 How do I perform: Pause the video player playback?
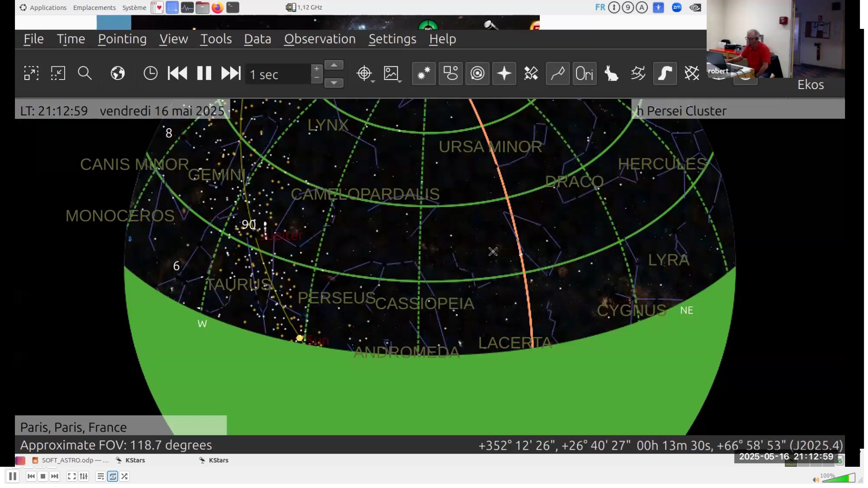click(x=13, y=476)
